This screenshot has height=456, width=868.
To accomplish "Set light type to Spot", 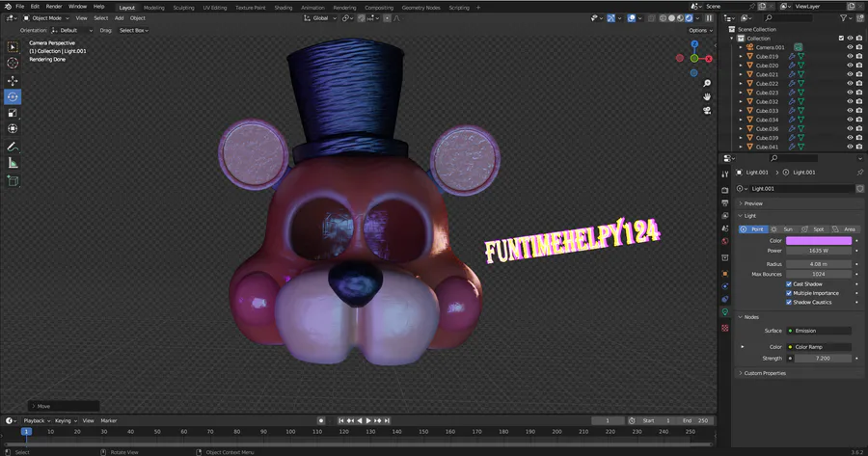I will pos(814,229).
